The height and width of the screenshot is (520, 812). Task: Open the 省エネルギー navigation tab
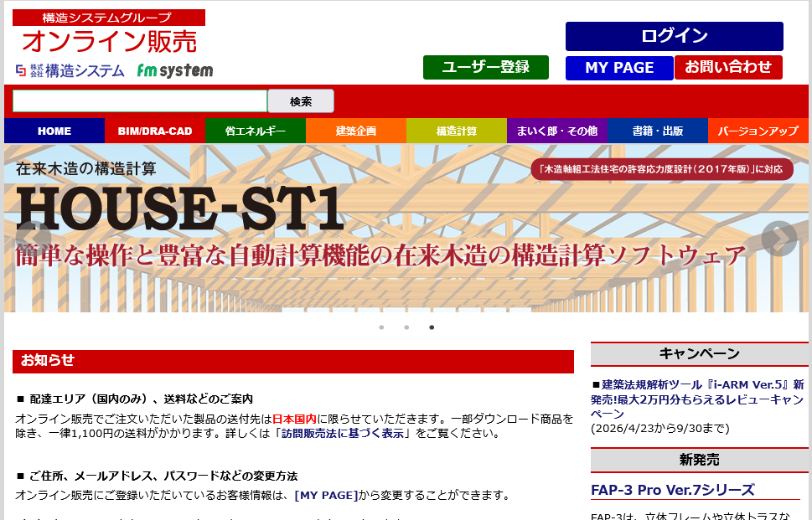pos(256,131)
